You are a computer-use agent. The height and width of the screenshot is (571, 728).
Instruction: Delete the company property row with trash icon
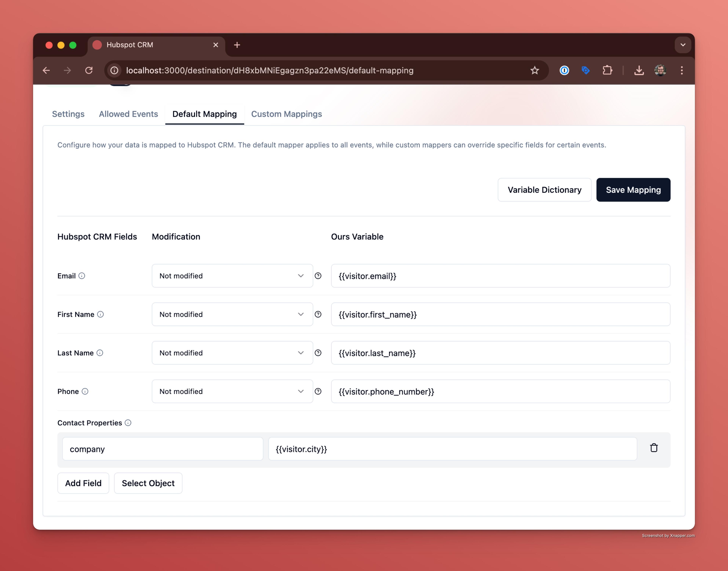pos(654,448)
